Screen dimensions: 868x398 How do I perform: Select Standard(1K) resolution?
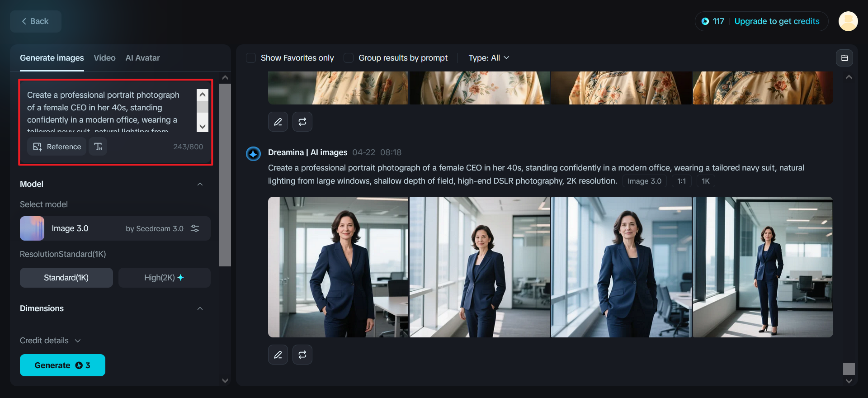tap(66, 278)
